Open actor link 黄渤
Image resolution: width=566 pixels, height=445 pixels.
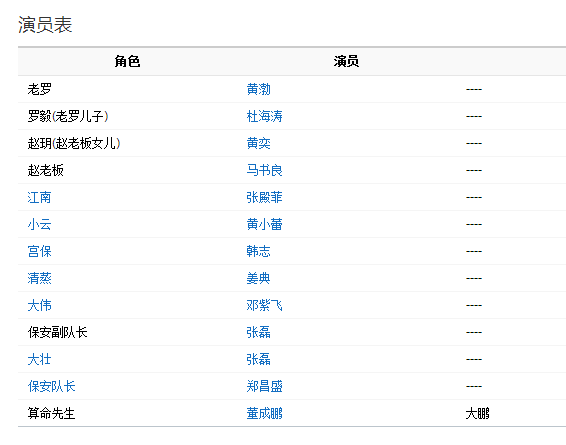click(258, 89)
